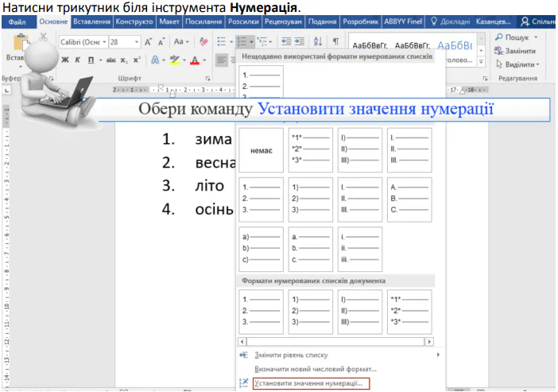
Task: Click the Bold formatting button
Action: [x=65, y=60]
